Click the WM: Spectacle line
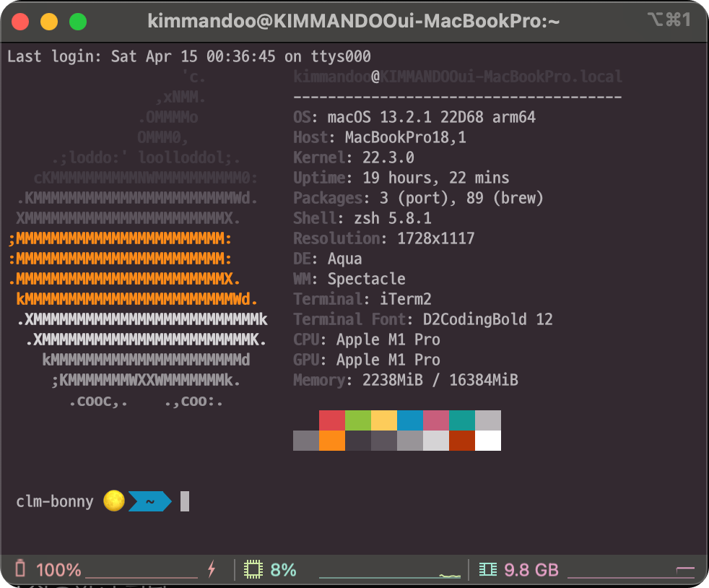Image resolution: width=709 pixels, height=588 pixels. [x=349, y=279]
